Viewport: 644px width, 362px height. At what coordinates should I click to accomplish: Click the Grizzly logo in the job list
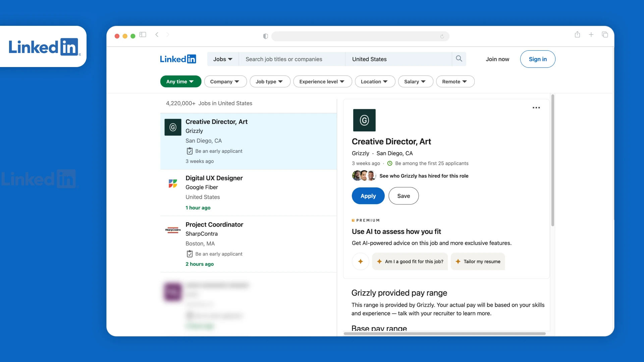173,127
